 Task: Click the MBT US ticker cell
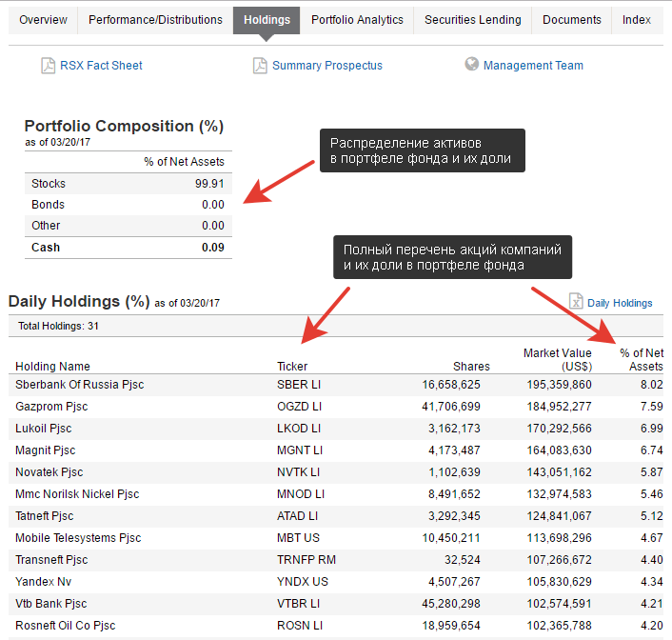tap(298, 538)
